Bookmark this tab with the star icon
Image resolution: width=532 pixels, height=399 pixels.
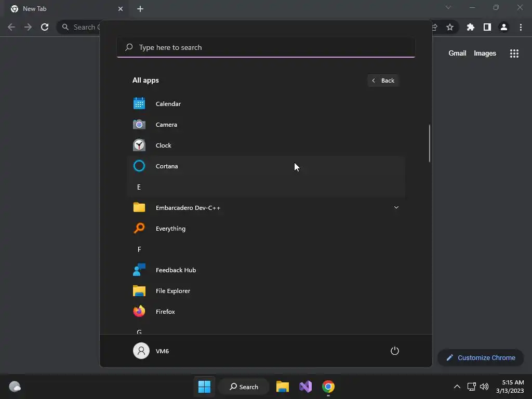coord(450,27)
